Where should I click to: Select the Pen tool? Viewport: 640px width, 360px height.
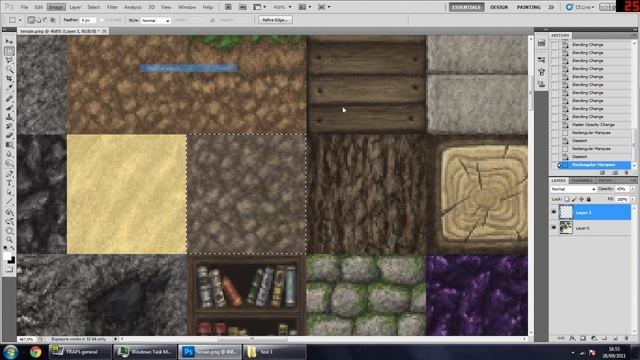tap(9, 174)
